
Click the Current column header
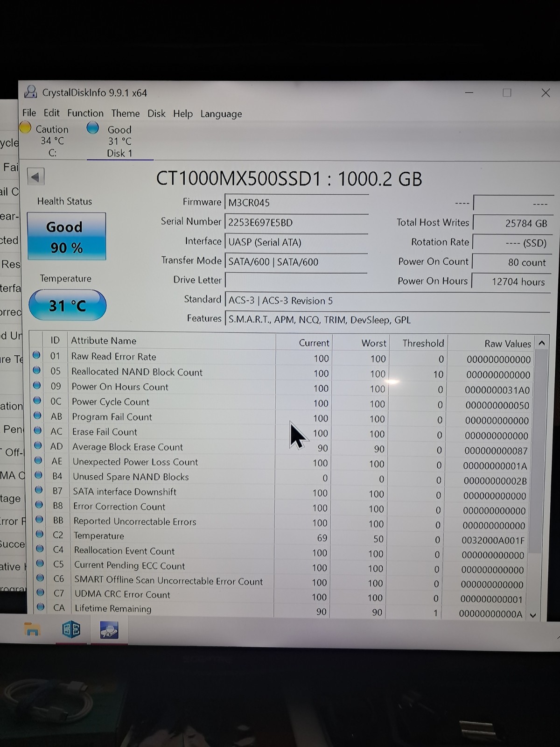tap(304, 342)
